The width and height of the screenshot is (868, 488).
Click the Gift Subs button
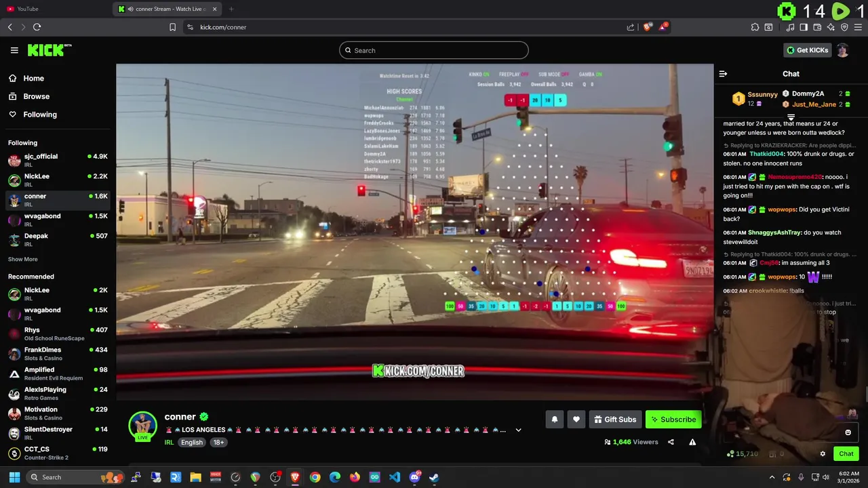click(x=615, y=420)
